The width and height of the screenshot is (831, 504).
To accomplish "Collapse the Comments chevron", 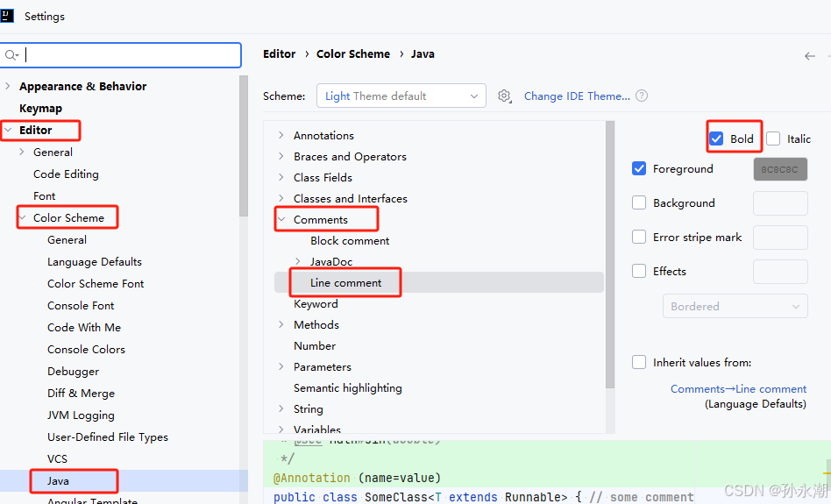I will pos(281,219).
